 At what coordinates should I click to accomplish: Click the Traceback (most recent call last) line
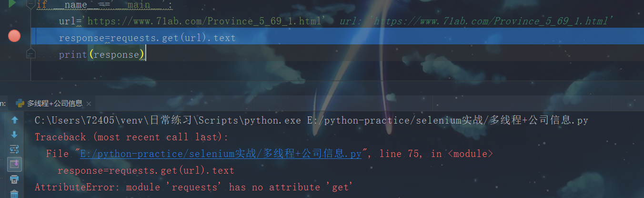pyautogui.click(x=131, y=137)
